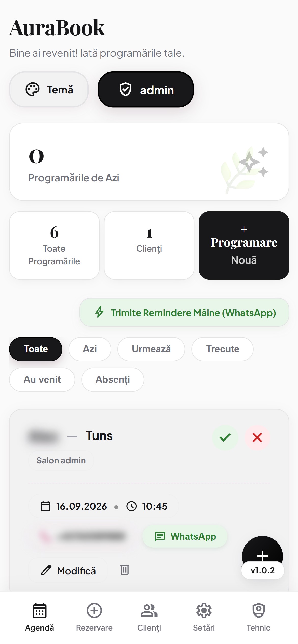
Task: Open the Toate Programările stat card
Action: [x=54, y=245]
